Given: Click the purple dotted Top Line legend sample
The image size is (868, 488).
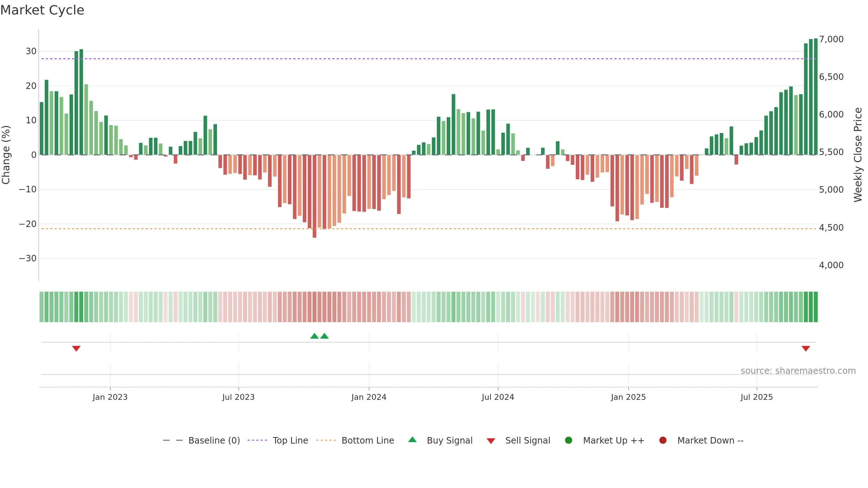Looking at the screenshot, I should (257, 440).
